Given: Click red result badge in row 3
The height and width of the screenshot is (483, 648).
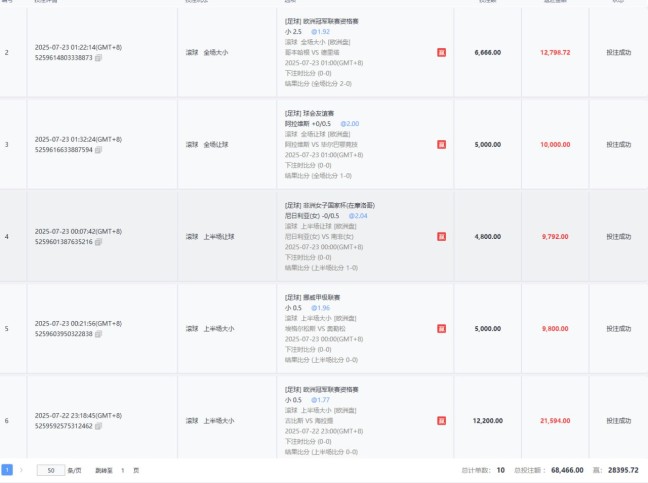Looking at the screenshot, I should 441,144.
